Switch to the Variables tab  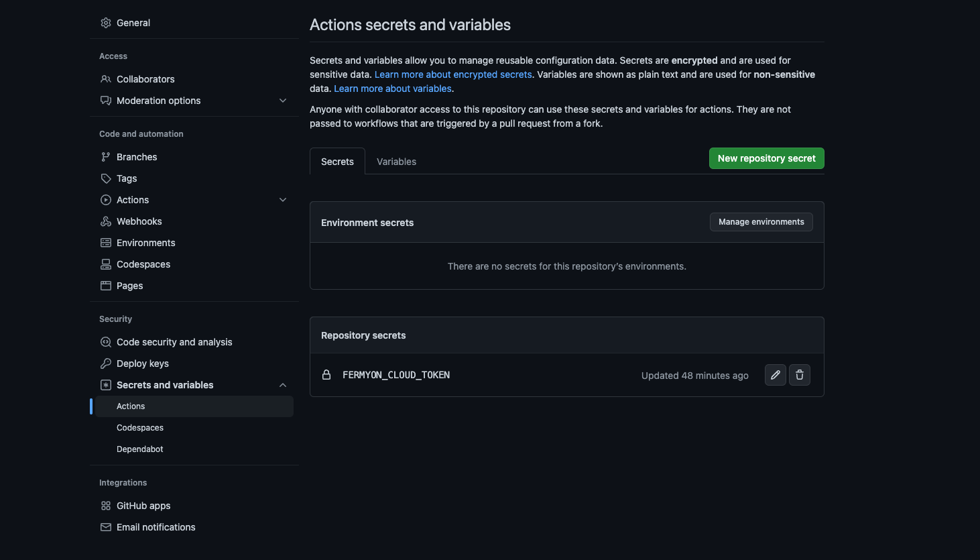[x=396, y=161]
